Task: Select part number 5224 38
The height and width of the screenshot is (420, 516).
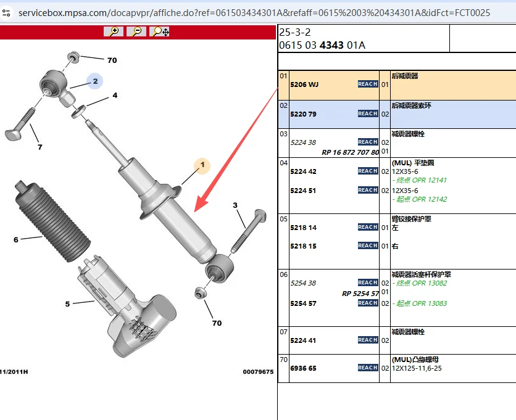Action: 303,142
